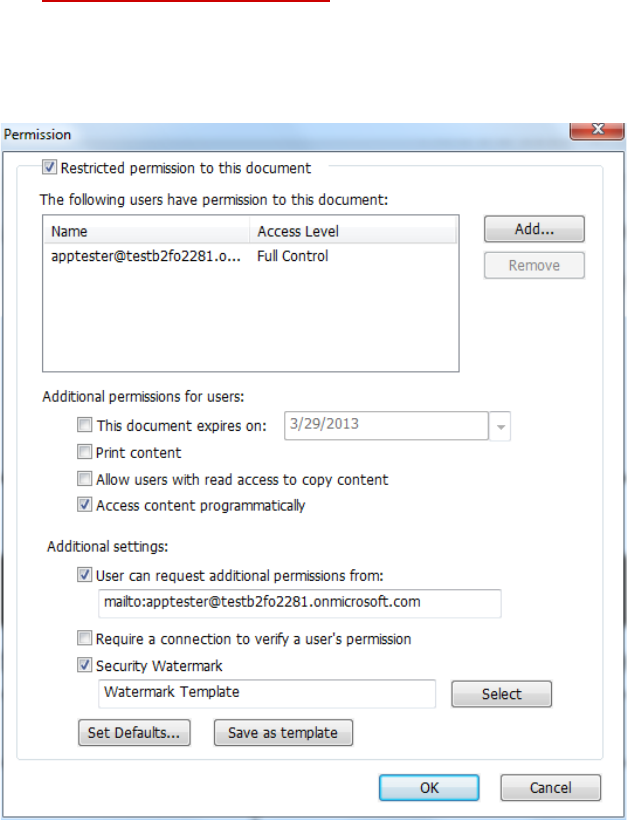The image size is (627, 820).
Task: Enable the document expires on checkbox
Action: 85,425
